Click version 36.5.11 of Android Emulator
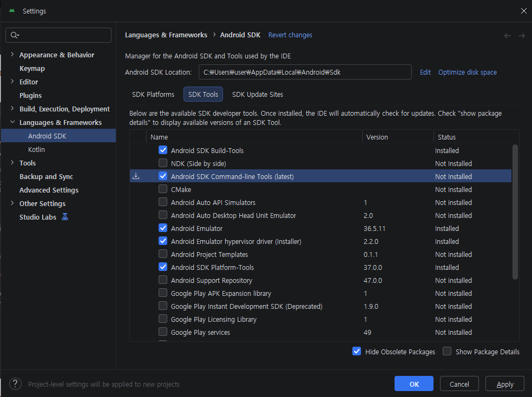 coord(375,228)
